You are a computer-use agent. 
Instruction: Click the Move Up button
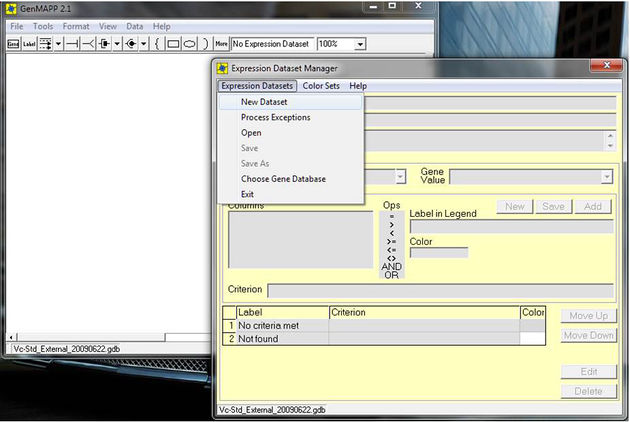point(589,316)
